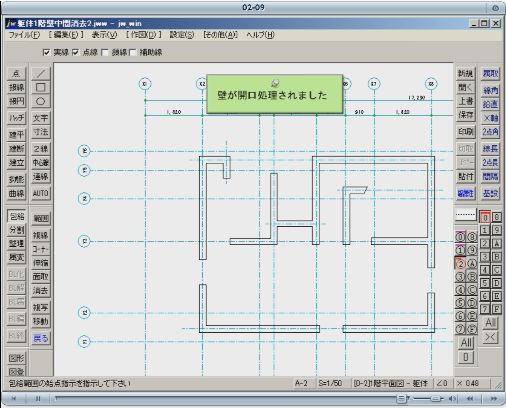
Task: Select the line drawing tool
Action: pyautogui.click(x=41, y=73)
